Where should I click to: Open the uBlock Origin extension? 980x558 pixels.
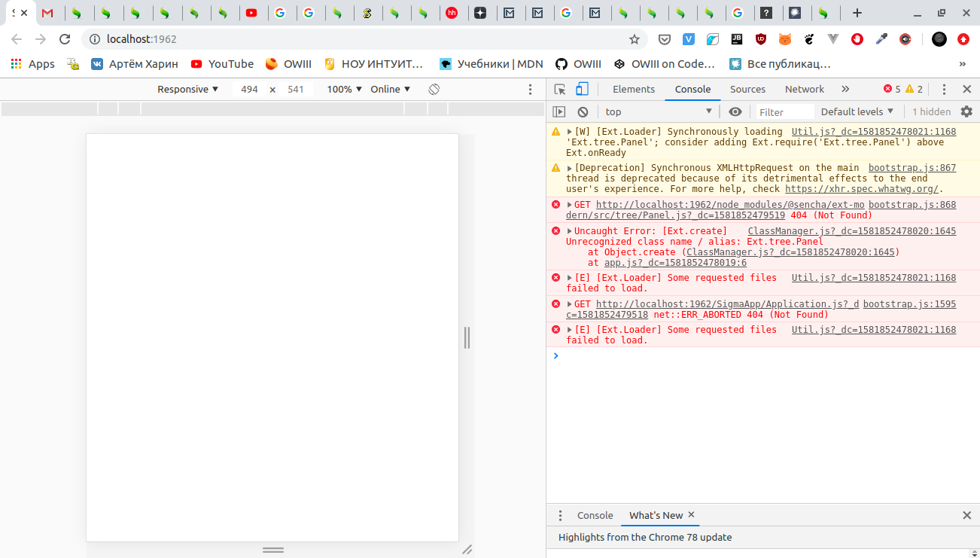point(761,39)
